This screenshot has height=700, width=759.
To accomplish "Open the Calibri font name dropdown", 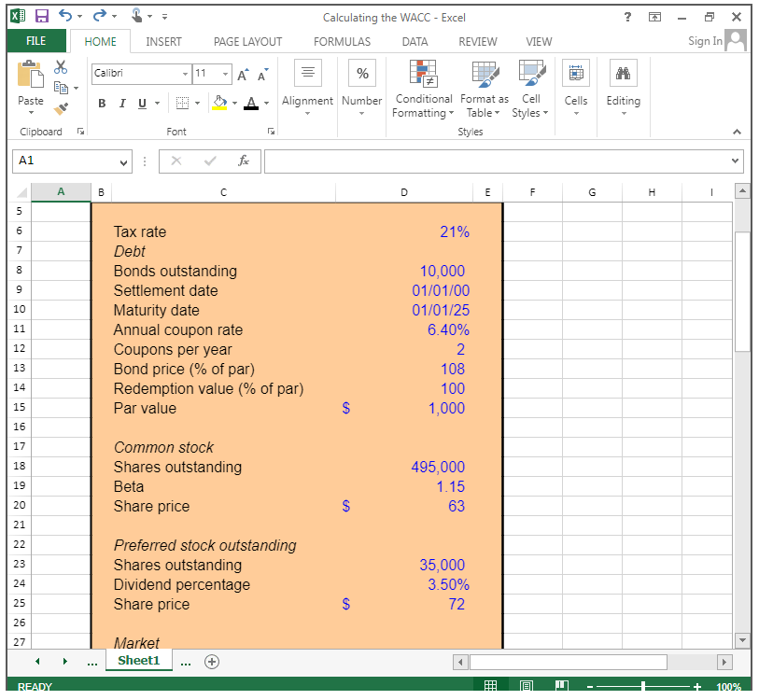I will [x=185, y=74].
